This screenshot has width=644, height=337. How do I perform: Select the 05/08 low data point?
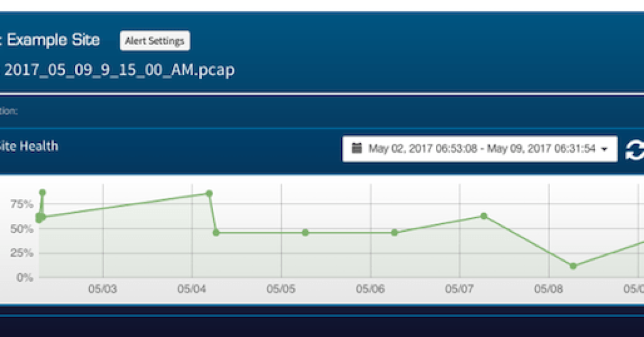573,266
